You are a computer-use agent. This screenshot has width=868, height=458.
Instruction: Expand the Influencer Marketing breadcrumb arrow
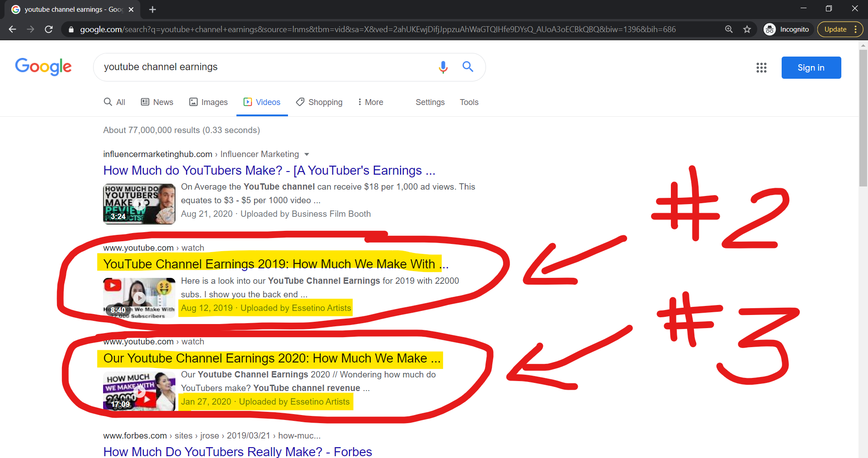coord(307,154)
